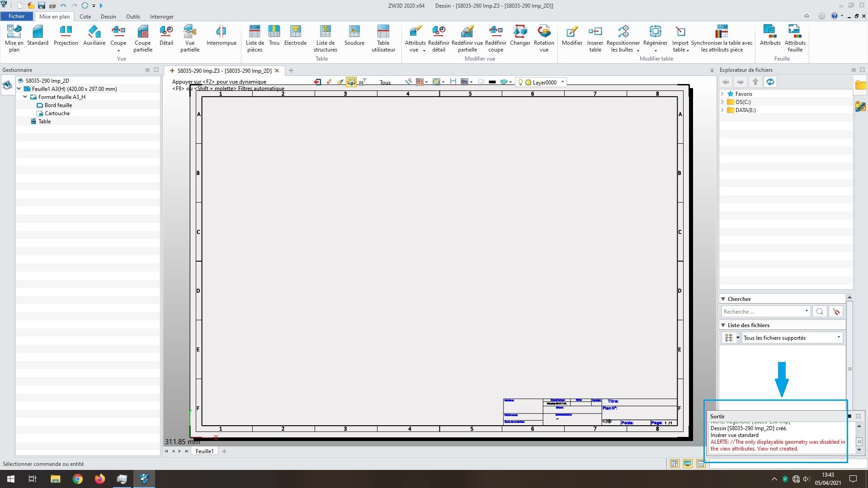The width and height of the screenshot is (868, 488).
Task: Select Table in the manager tree
Action: coord(44,121)
